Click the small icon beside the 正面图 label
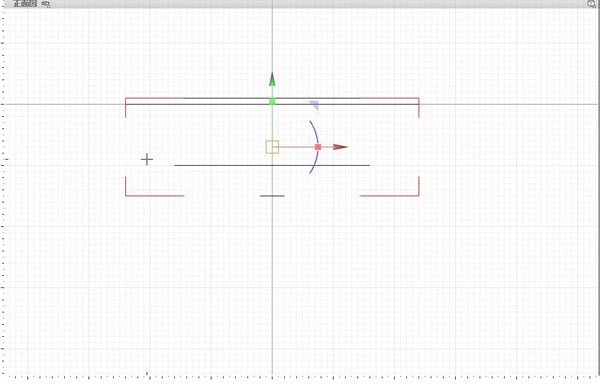Screen dimensions: 600x384 (x=46, y=4)
